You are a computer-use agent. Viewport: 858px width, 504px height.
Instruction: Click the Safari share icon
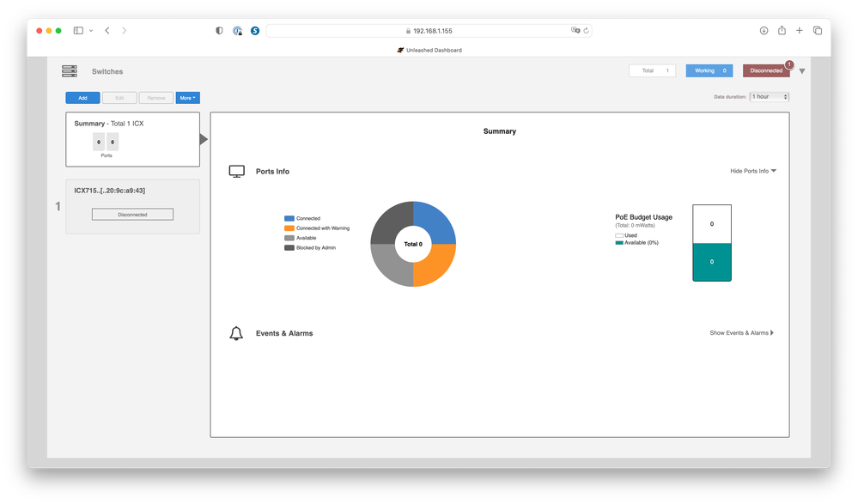782,30
